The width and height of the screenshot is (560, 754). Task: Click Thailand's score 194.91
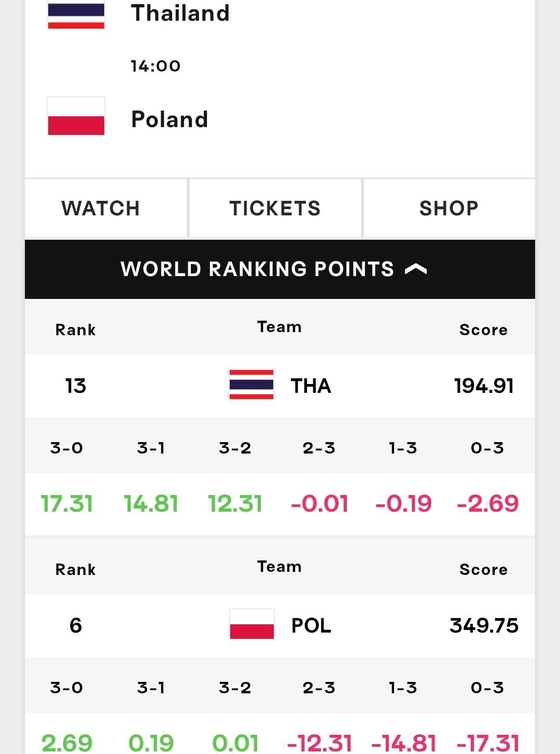click(x=484, y=386)
